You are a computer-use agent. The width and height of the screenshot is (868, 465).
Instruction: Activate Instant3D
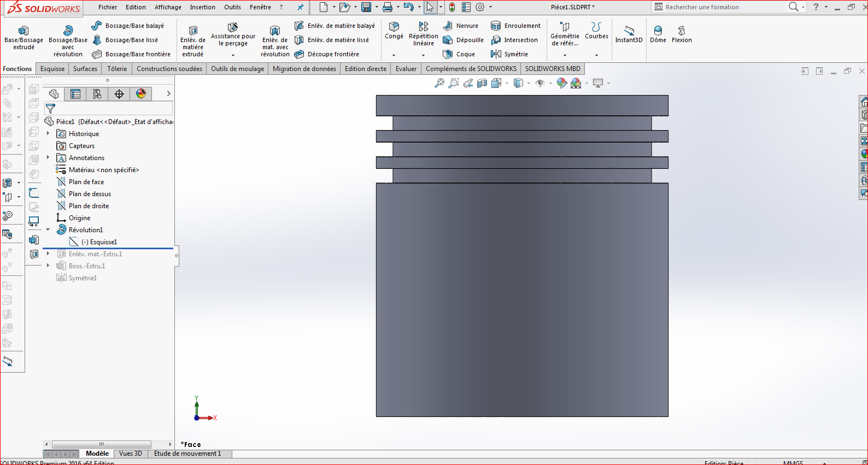point(629,34)
